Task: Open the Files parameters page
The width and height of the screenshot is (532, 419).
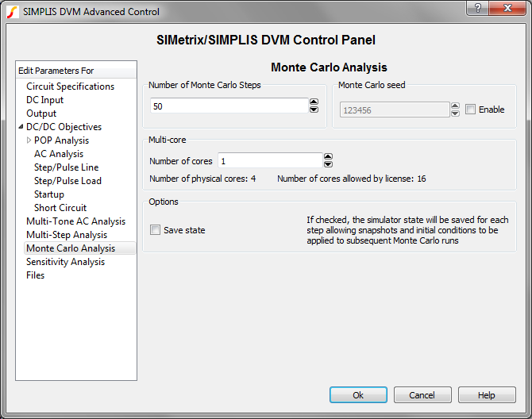Action: coord(35,275)
